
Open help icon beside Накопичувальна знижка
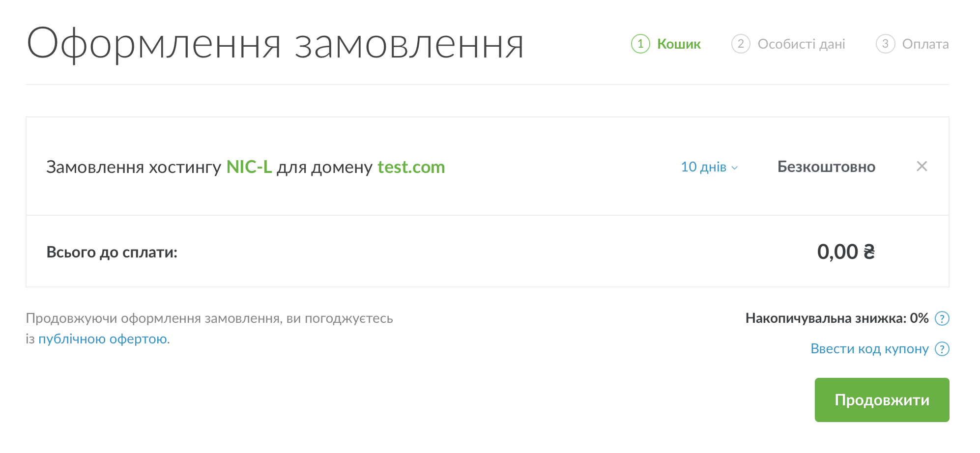tap(942, 318)
